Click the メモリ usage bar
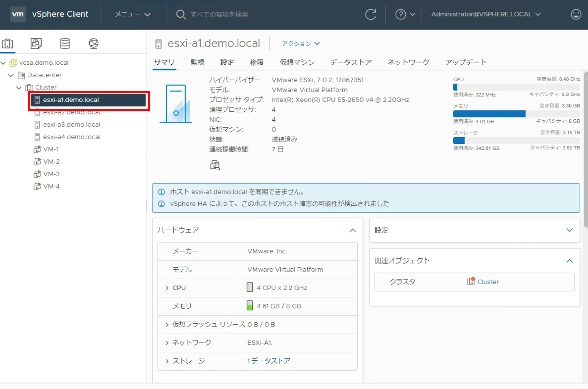This screenshot has height=389, width=588. [516, 114]
